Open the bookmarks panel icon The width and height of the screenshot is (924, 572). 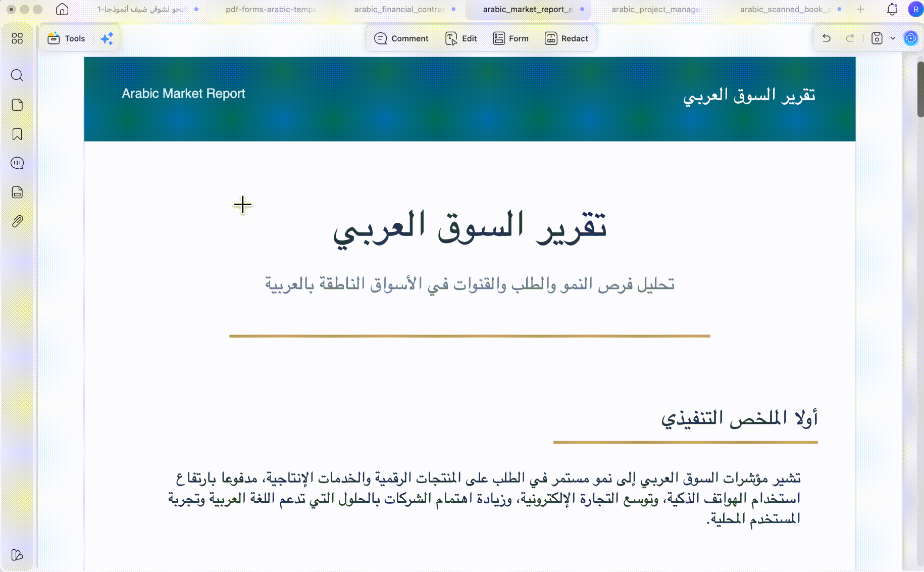(x=17, y=134)
